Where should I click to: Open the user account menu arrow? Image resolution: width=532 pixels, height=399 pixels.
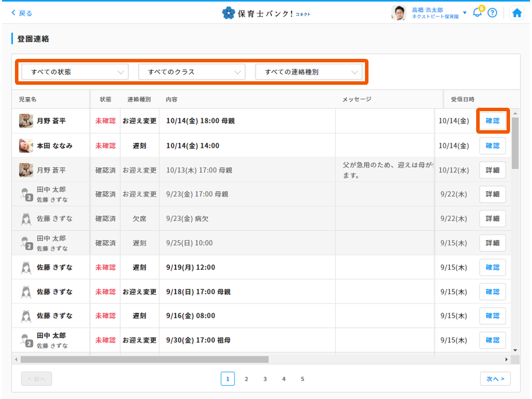tap(465, 13)
